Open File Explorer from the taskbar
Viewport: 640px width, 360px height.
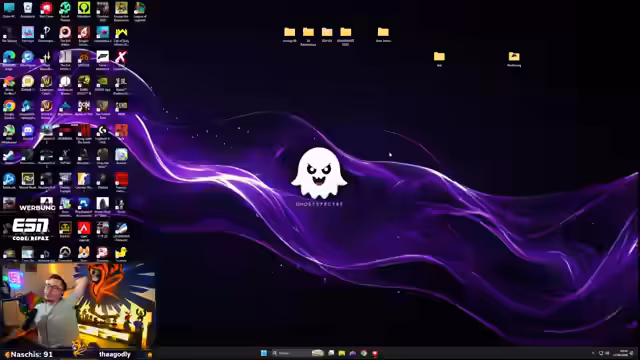pos(342,353)
